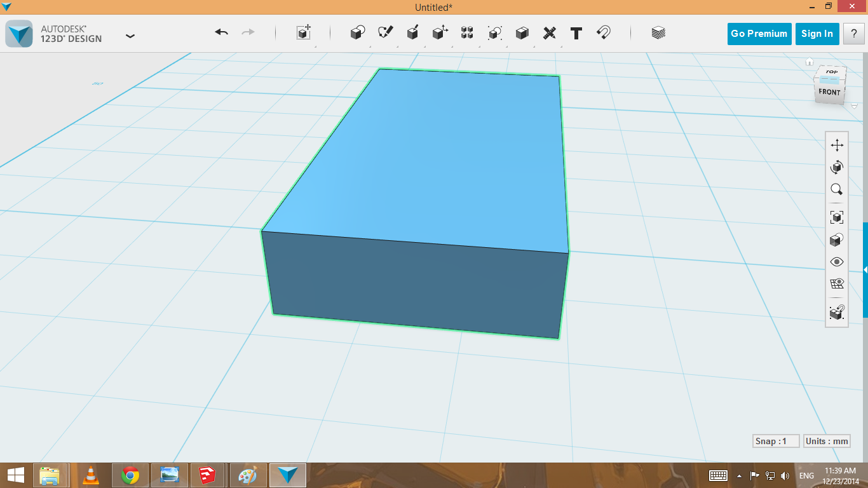Image resolution: width=868 pixels, height=488 pixels.
Task: Select the Orbit navigation tool
Action: (837, 167)
